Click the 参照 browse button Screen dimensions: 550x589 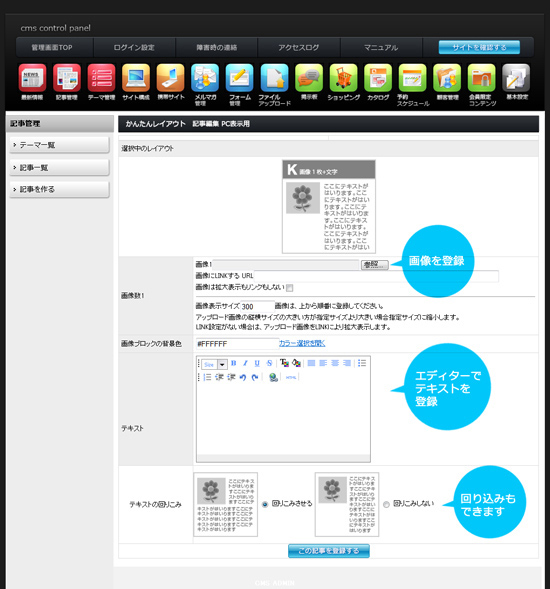click(x=375, y=264)
